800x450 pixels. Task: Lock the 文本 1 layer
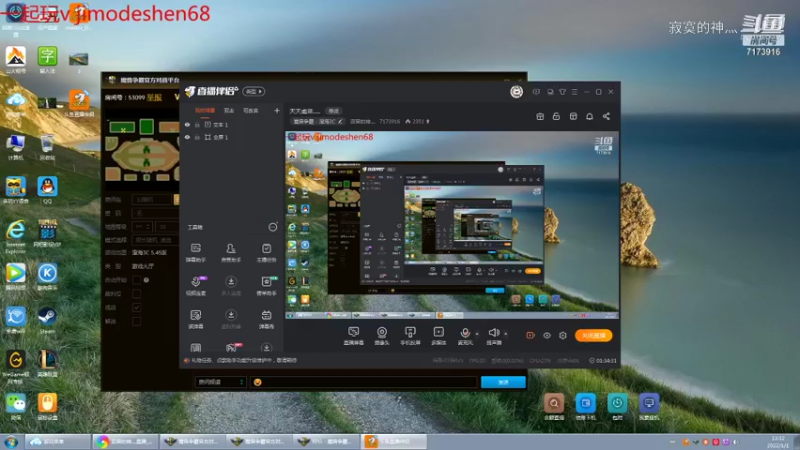197,124
